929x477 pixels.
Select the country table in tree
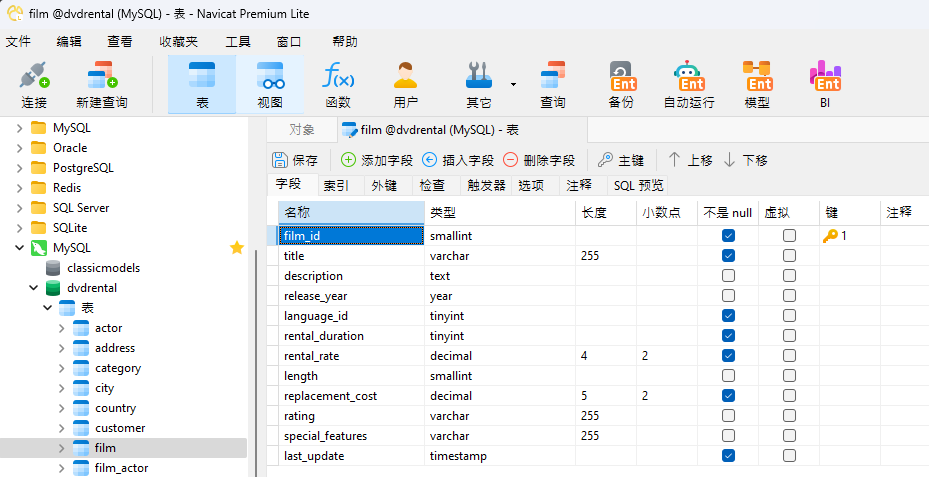point(116,408)
